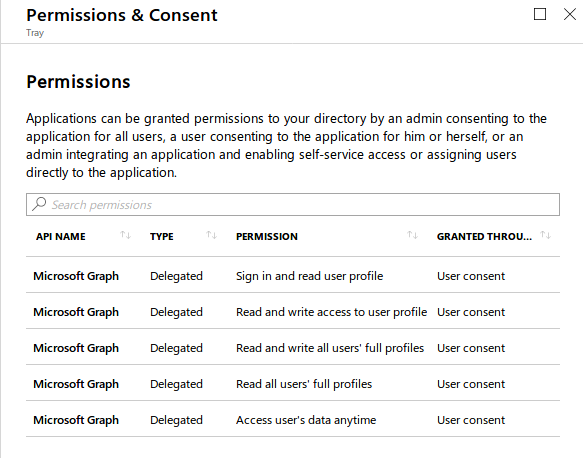This screenshot has height=458, width=583.
Task: Click the TYPE column header
Action: 162,236
